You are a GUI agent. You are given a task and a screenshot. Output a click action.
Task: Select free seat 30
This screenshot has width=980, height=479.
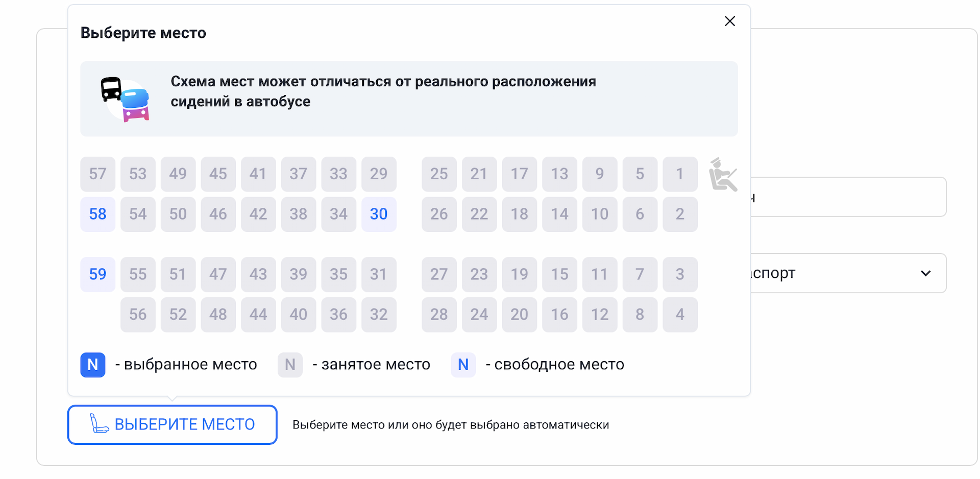click(x=379, y=214)
